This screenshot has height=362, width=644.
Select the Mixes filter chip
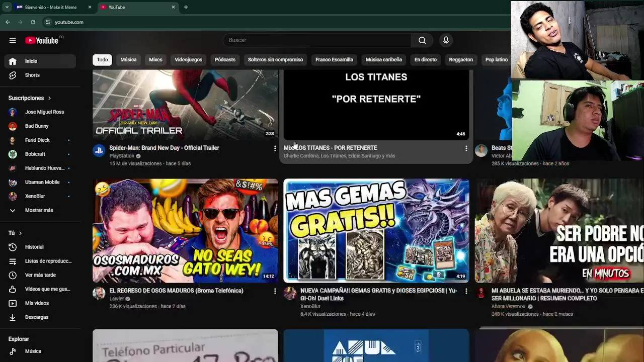[155, 60]
